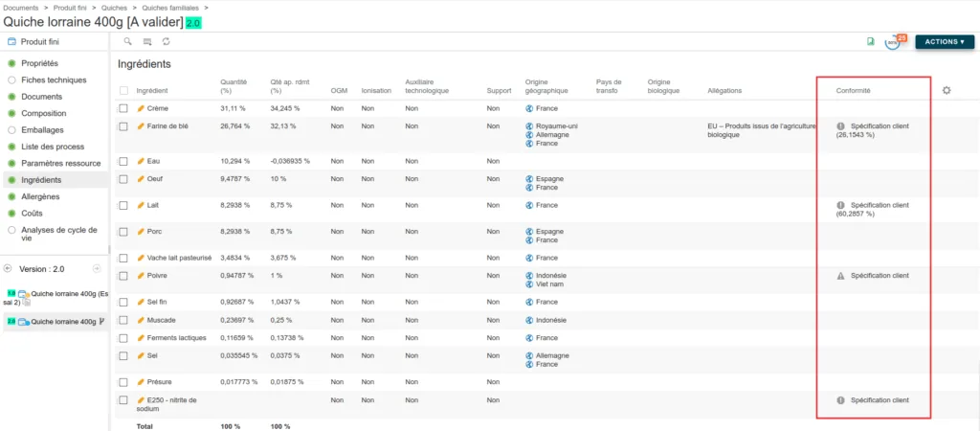Screen dimensions: 980x431
Task: Tick the checkbox for Eau row
Action: point(123,162)
